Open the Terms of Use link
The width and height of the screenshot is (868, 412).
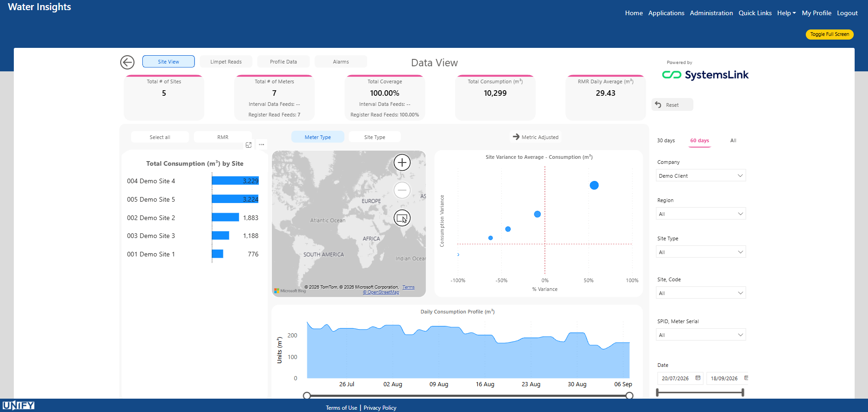pyautogui.click(x=341, y=408)
